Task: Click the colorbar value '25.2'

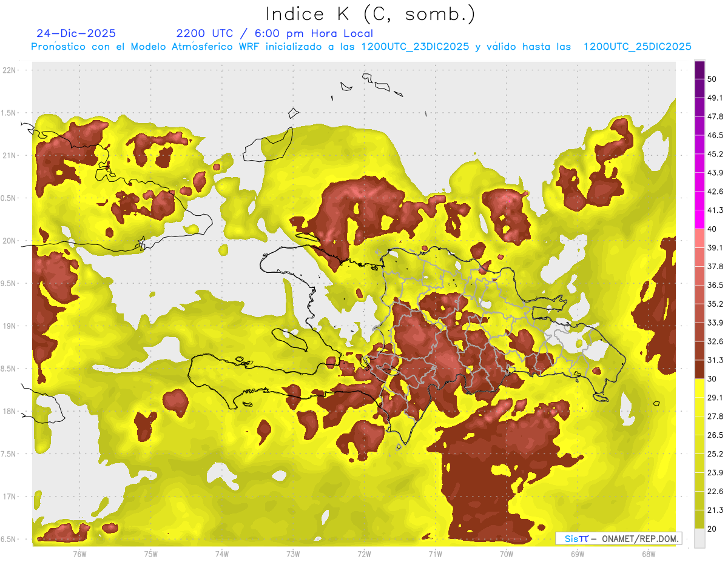Action: pyautogui.click(x=715, y=454)
